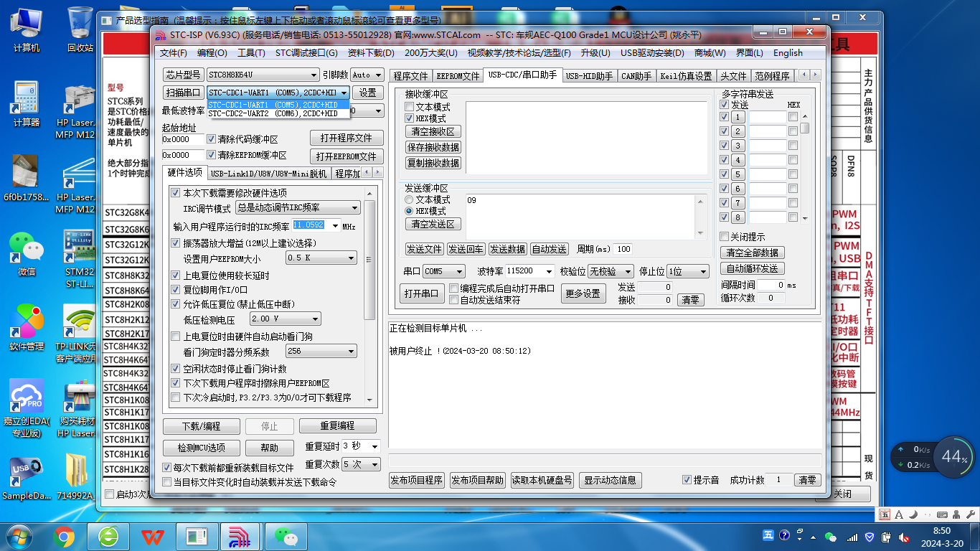Click the STC-ISP title bar app icon
This screenshot has width=980, height=551.
point(161,34)
